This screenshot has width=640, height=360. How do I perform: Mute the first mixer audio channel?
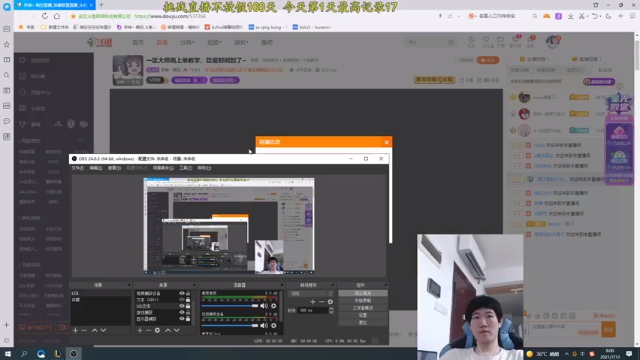pos(264,306)
